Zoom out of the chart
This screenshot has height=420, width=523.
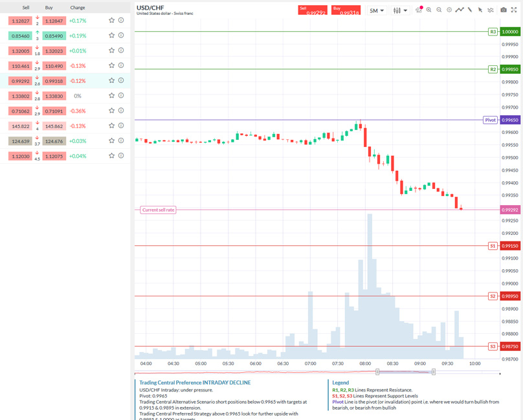coord(439,10)
